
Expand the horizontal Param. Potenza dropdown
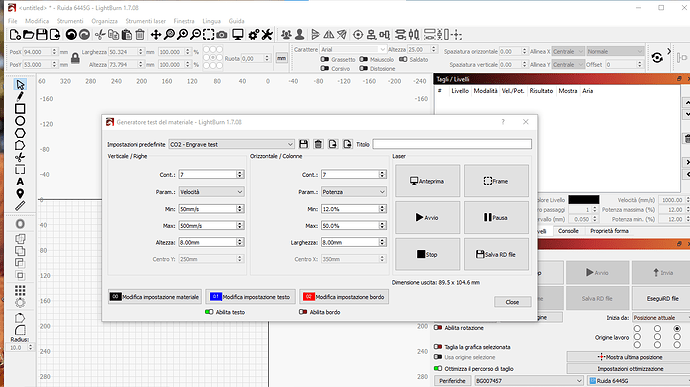pyautogui.click(x=353, y=192)
